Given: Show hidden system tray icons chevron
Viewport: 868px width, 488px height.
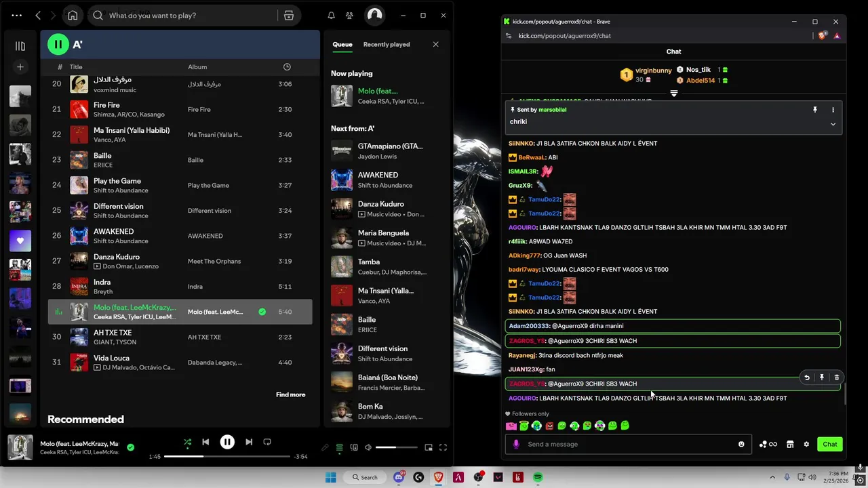Looking at the screenshot, I should click(x=774, y=477).
